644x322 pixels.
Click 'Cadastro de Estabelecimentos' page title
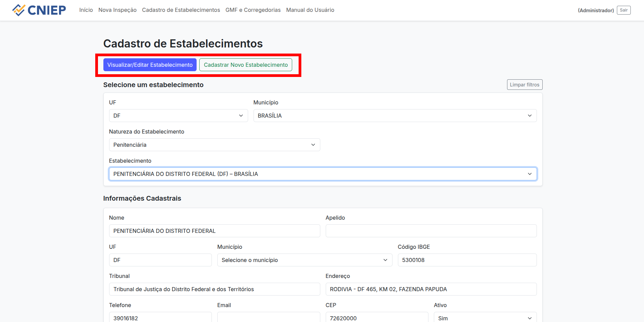183,43
